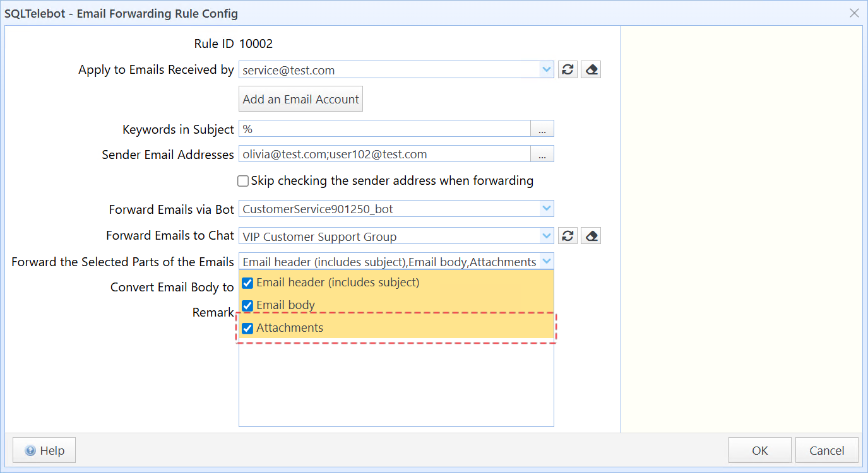Uncheck the Email header (includes subject) option
Screen dimensions: 868x473
click(247, 283)
